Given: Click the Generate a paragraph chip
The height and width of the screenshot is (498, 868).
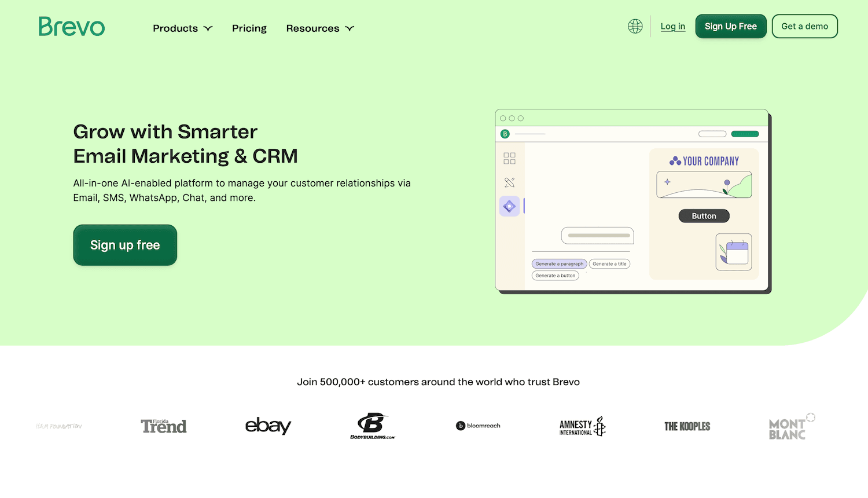Looking at the screenshot, I should (x=559, y=264).
